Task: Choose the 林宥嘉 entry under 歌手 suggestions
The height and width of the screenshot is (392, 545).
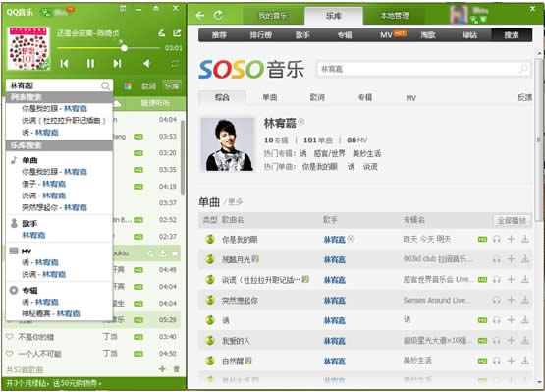Action: (33, 235)
